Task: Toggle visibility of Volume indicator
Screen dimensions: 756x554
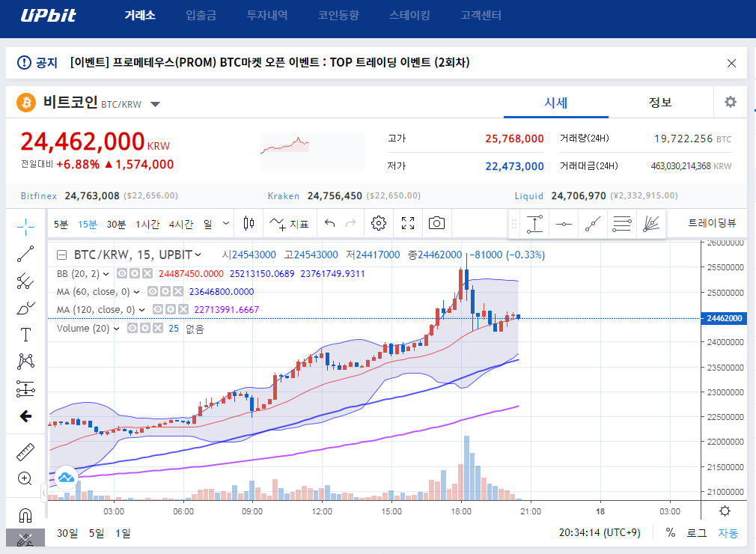Action: click(x=132, y=329)
